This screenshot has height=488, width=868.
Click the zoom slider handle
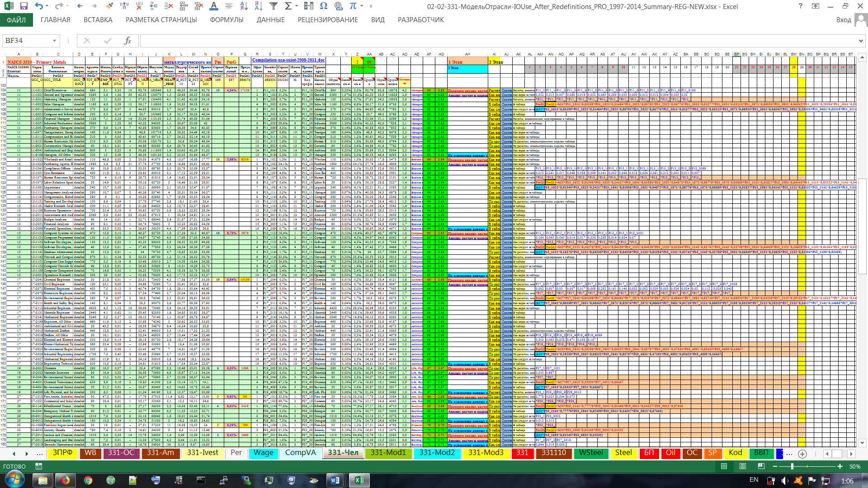792,466
